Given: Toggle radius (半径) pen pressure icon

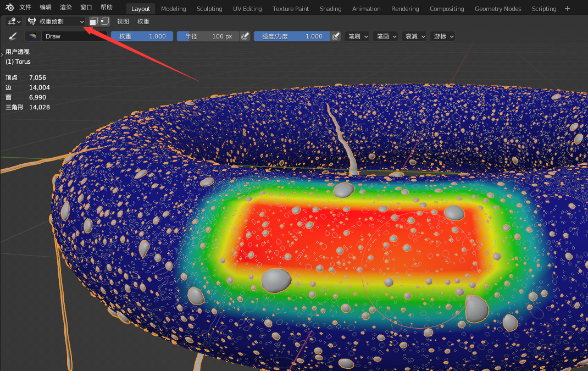Looking at the screenshot, I should (x=246, y=36).
